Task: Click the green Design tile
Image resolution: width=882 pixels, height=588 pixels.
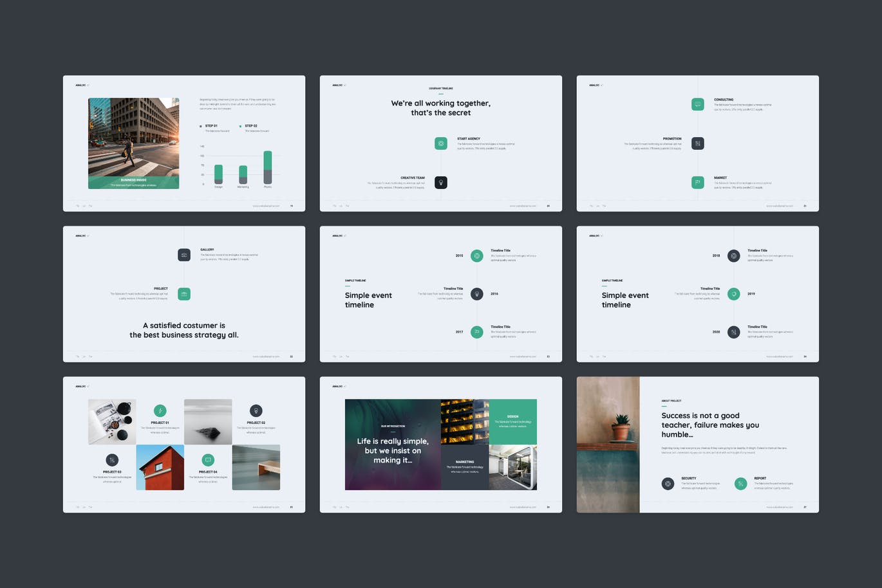Action: pyautogui.click(x=512, y=421)
